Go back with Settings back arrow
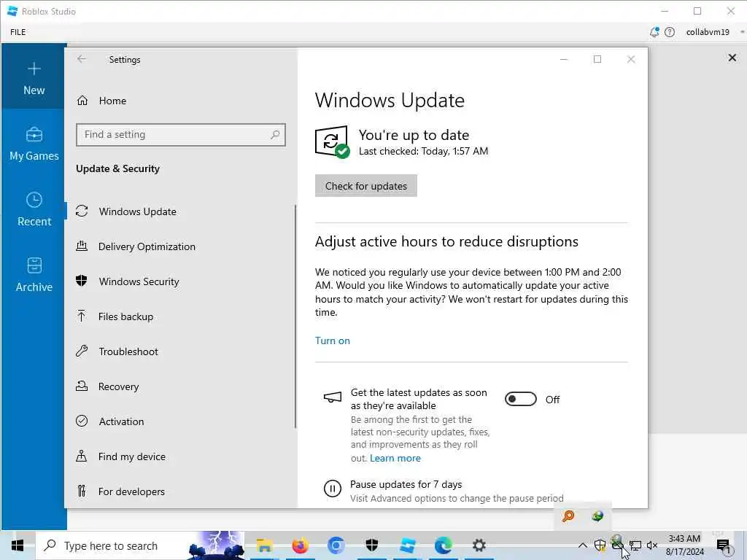Screen dimensions: 747x560 point(82,59)
